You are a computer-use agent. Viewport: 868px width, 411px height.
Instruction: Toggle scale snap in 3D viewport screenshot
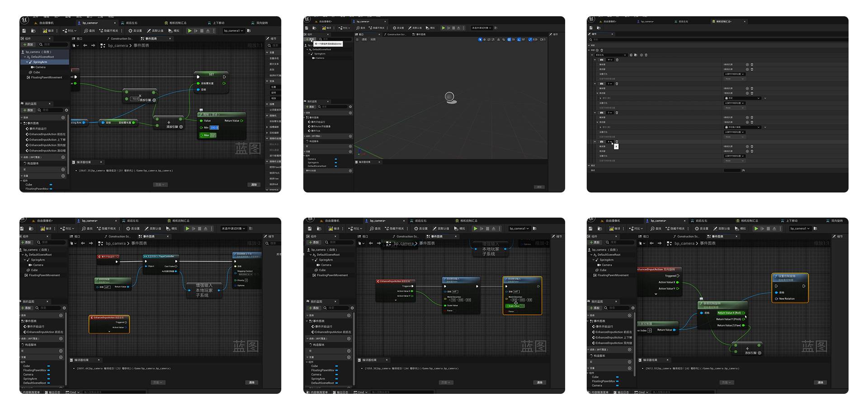(530, 39)
